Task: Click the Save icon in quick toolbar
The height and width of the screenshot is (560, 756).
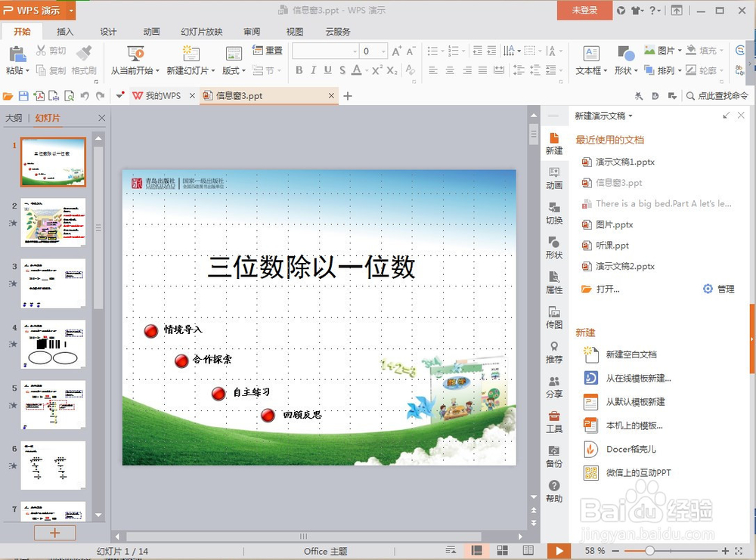Action: (23, 96)
